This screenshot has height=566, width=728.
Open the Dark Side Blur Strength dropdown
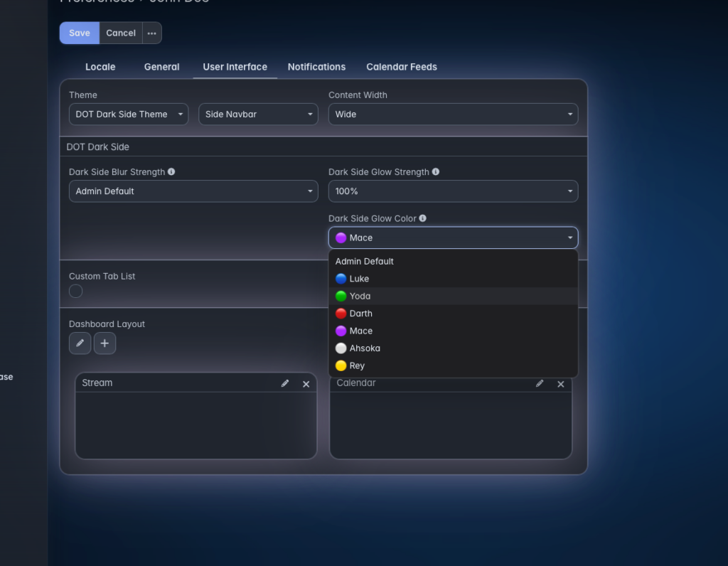tap(193, 191)
